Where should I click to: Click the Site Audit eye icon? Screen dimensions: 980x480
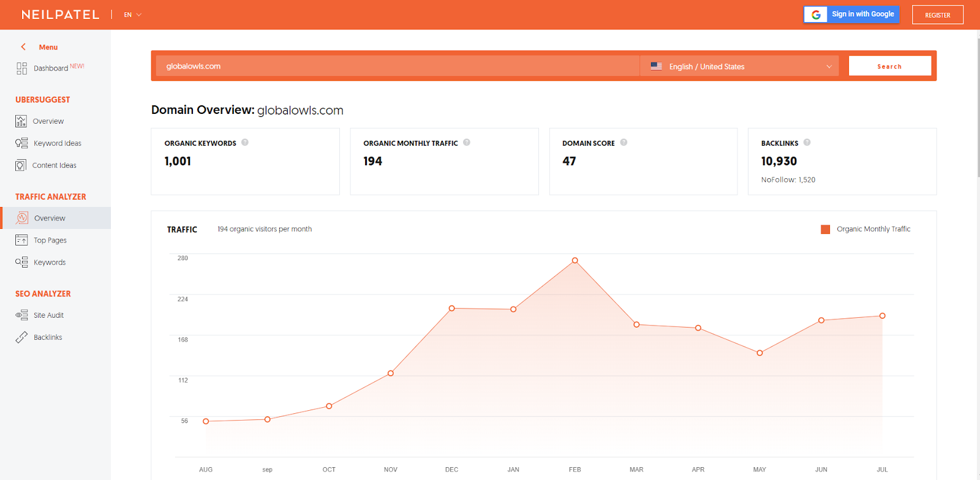pyautogui.click(x=21, y=315)
